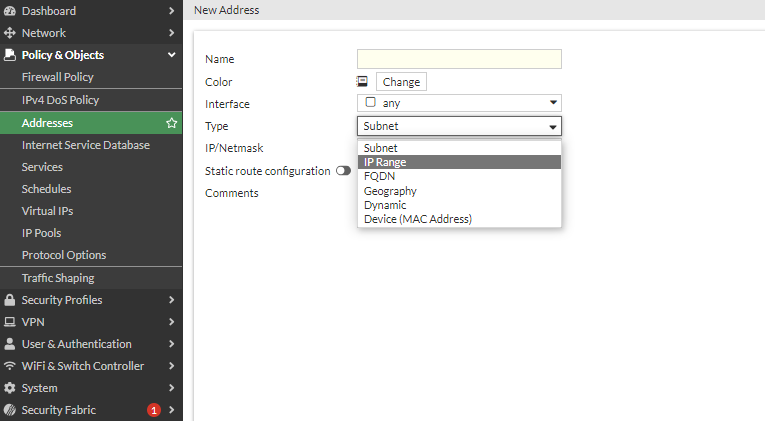Toggle the Addresses favorite star

coord(172,123)
